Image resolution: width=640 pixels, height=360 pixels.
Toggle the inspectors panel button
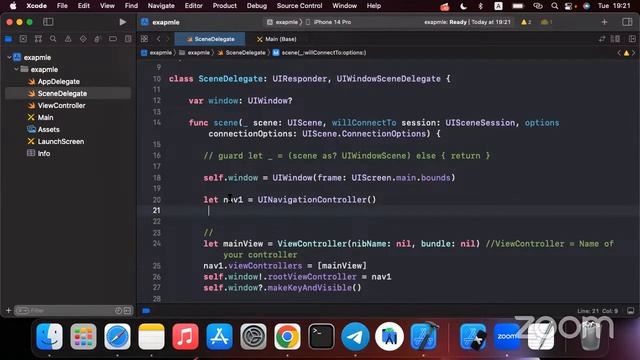click(x=627, y=22)
